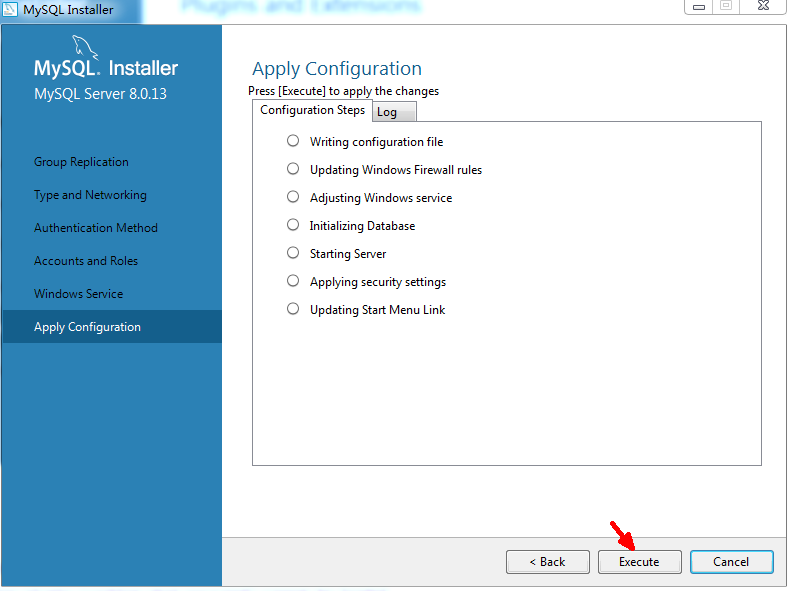Open the Windows Service step
The width and height of the screenshot is (788, 591).
point(78,293)
